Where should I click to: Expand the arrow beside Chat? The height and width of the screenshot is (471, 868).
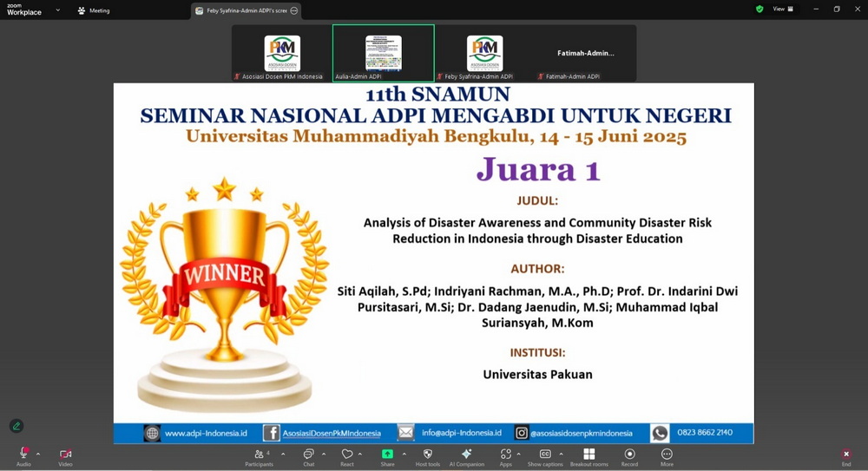(324, 454)
